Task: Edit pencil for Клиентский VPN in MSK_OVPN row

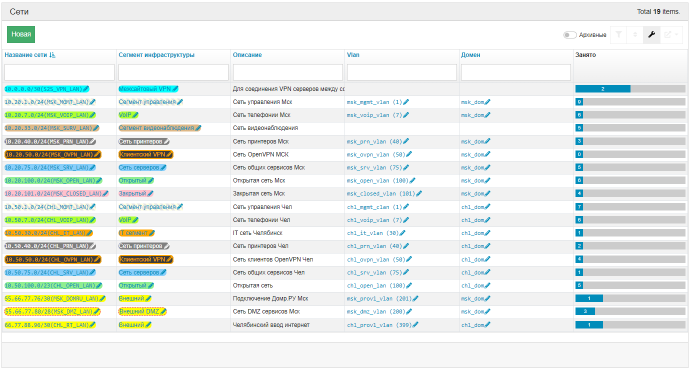Action: pyautogui.click(x=169, y=155)
